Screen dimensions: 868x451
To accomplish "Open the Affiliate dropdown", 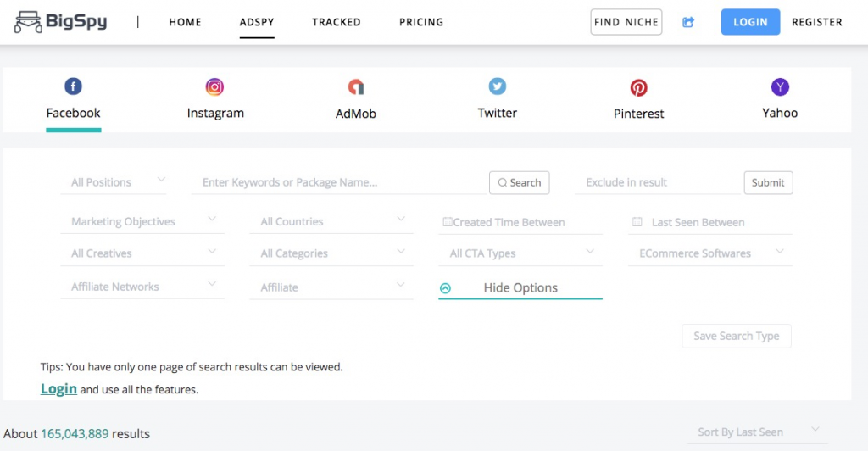I will 331,287.
